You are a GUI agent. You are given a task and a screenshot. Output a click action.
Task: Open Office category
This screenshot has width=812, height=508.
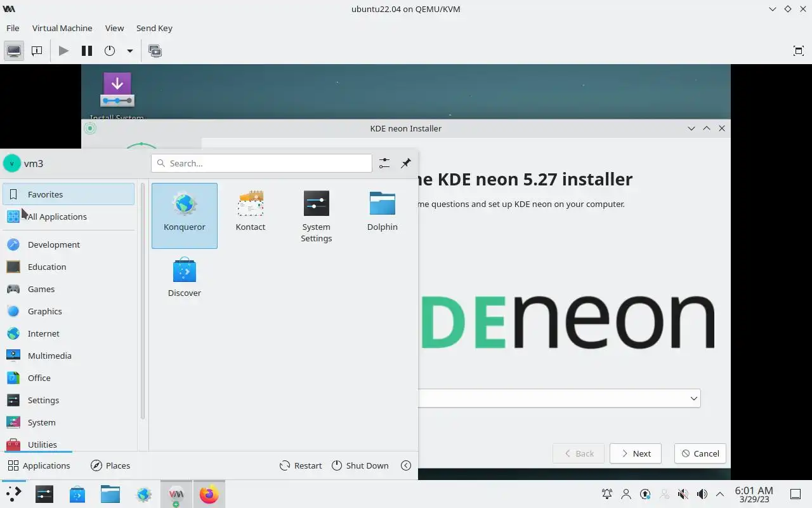(x=69, y=378)
